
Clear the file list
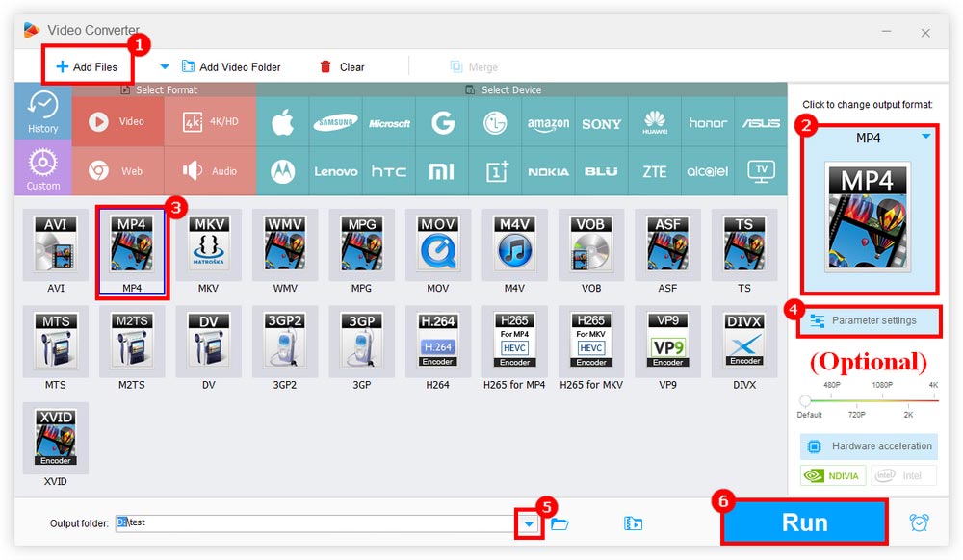pyautogui.click(x=342, y=66)
